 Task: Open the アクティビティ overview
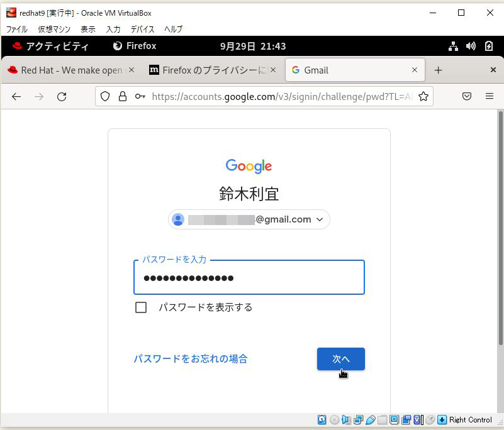(50, 47)
